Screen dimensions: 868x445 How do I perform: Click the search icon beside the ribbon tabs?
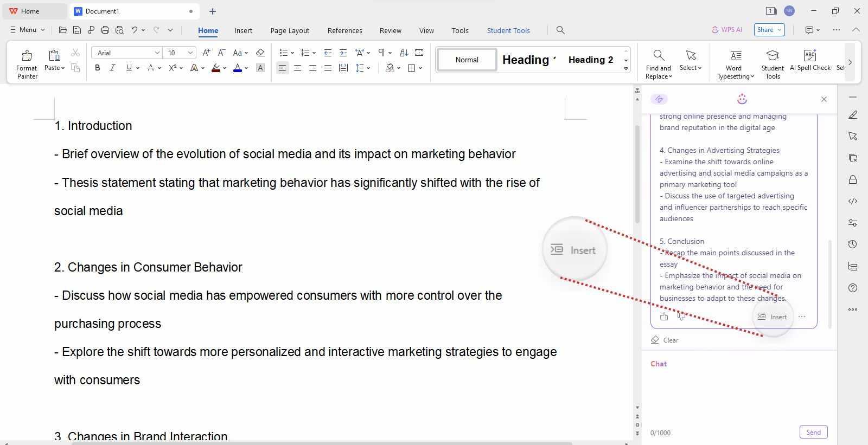coord(560,30)
